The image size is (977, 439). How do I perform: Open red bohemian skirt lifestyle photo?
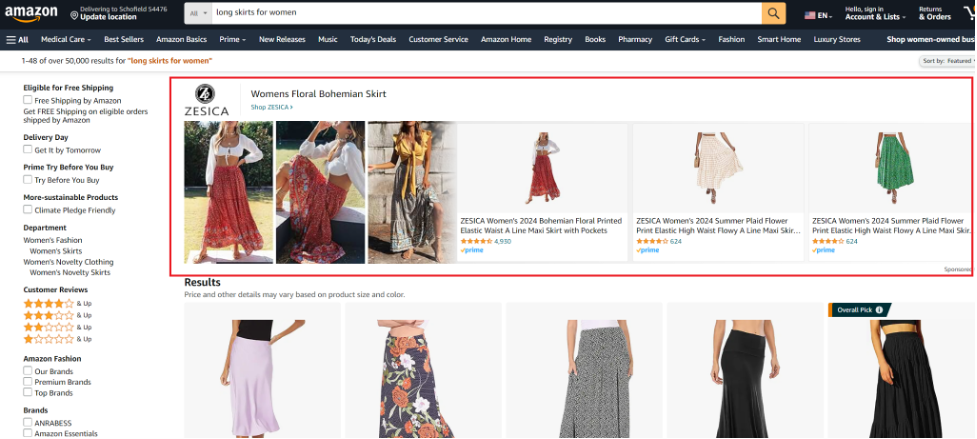(x=229, y=192)
